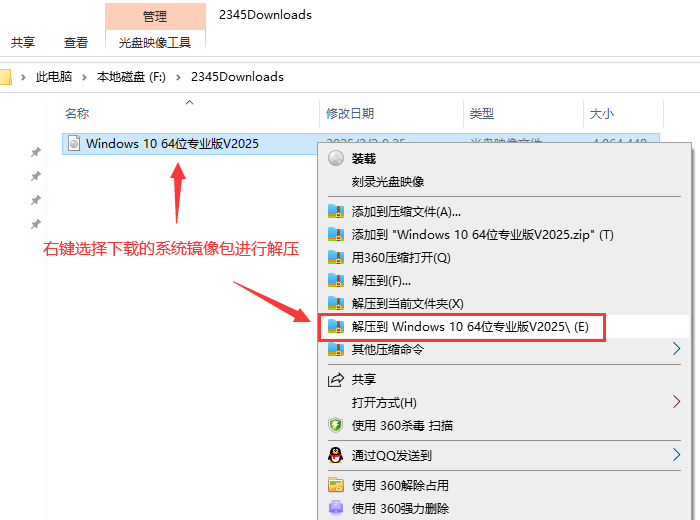Expand the 通过QQ发送到 submenu arrow

[x=677, y=455]
